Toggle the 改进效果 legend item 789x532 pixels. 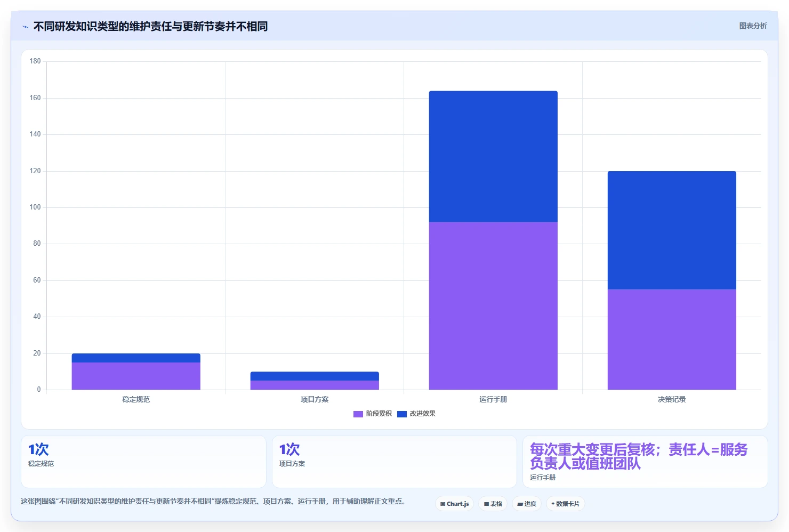point(416,414)
